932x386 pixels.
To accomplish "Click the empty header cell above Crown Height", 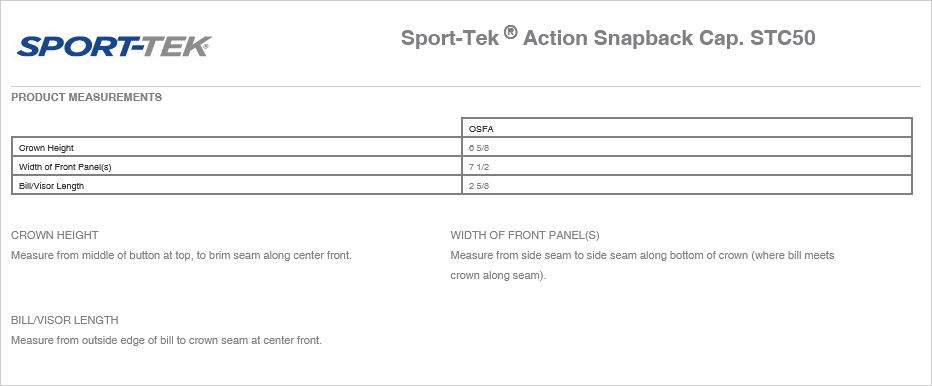I will 237,128.
